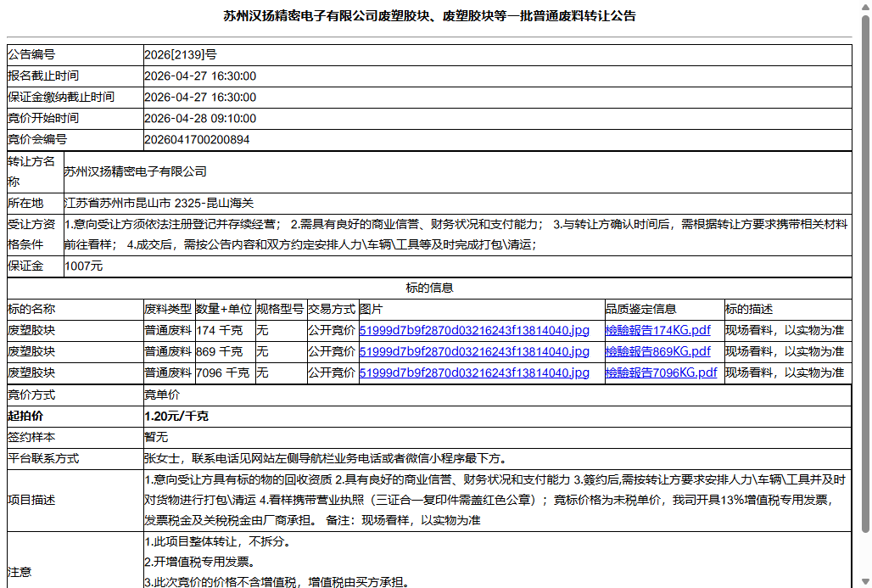Click 现场看料，以实物为准 in the 174 千克 row
This screenshot has width=872, height=588.
[x=784, y=330]
